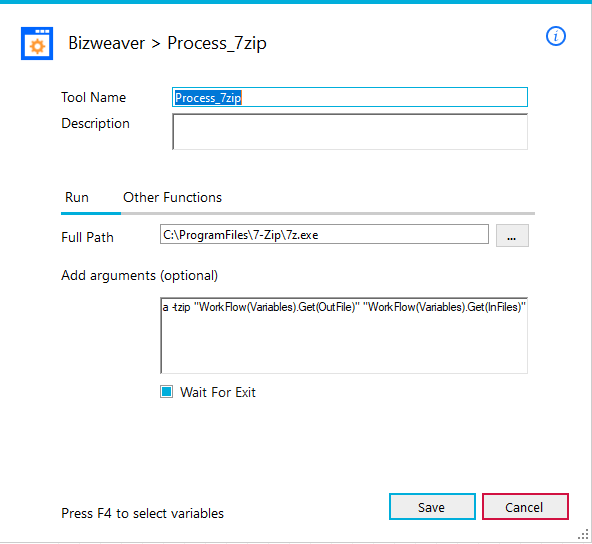Open the info help icon
592x544 pixels.
(556, 37)
